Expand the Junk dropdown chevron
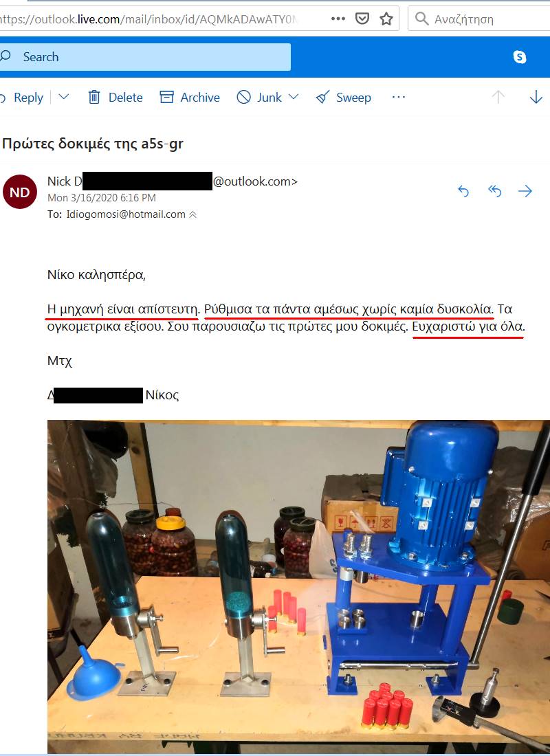This screenshot has height=756, width=550. point(294,97)
